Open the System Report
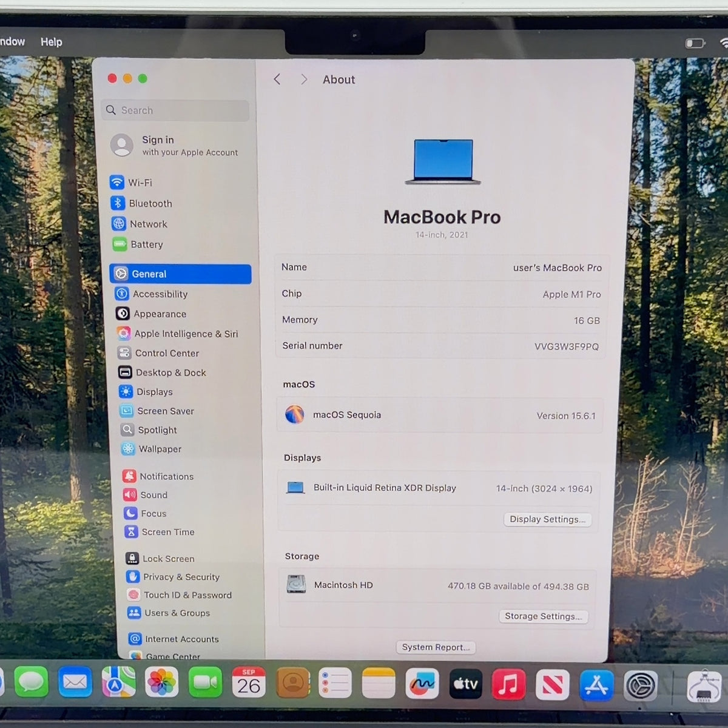Image resolution: width=728 pixels, height=728 pixels. (436, 647)
